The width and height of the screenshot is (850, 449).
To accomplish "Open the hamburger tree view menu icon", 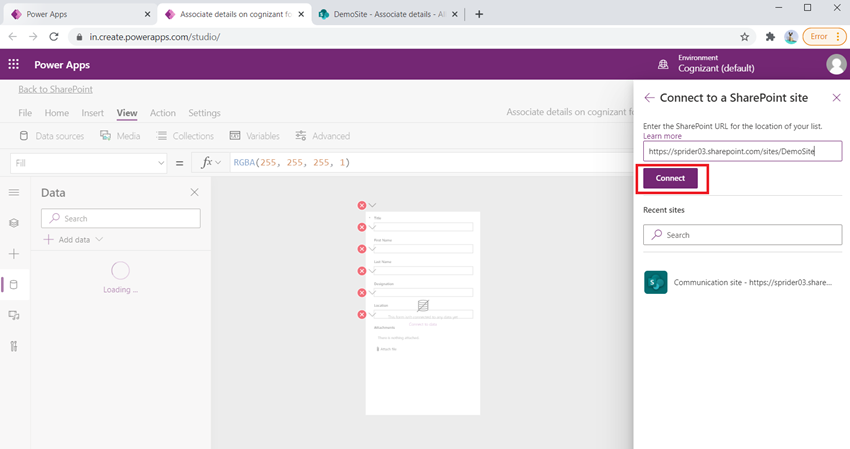I will pyautogui.click(x=14, y=193).
